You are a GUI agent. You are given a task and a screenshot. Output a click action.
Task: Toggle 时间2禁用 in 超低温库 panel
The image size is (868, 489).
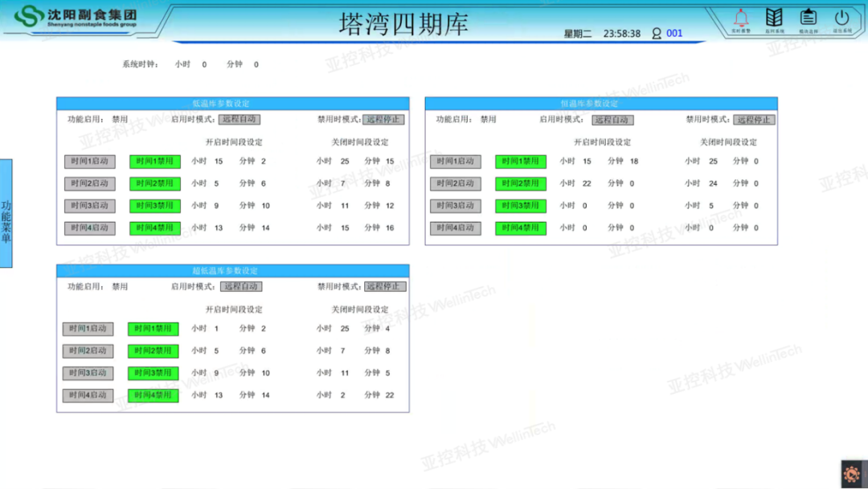click(x=154, y=351)
